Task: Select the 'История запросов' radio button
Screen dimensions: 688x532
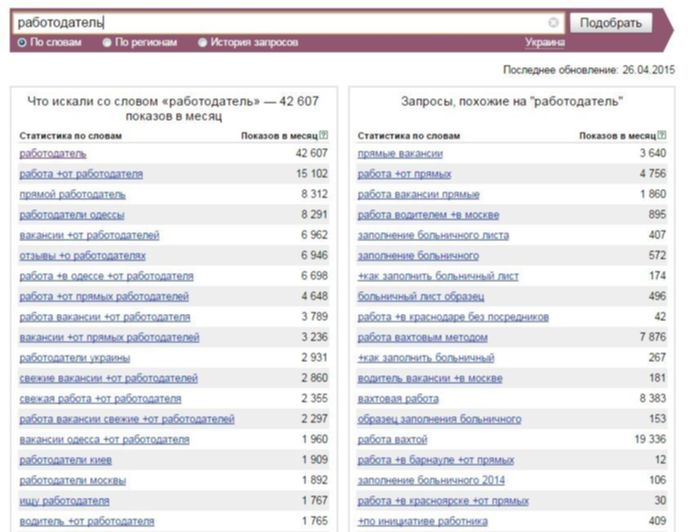Action: click(202, 43)
